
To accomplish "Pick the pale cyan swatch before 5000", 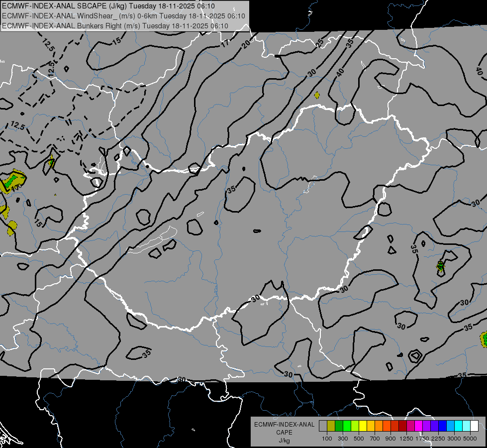I will pyautogui.click(x=466, y=426).
